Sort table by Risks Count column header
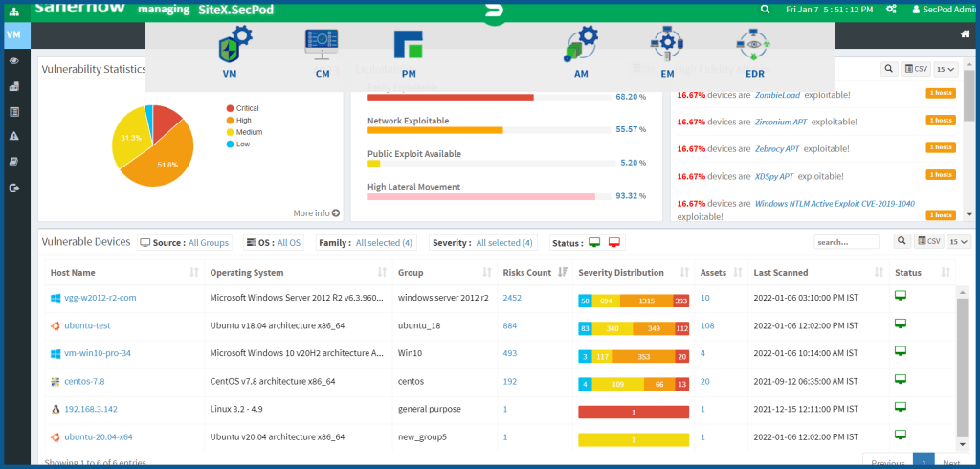Viewport: 980px width, 469px height. coord(526,273)
